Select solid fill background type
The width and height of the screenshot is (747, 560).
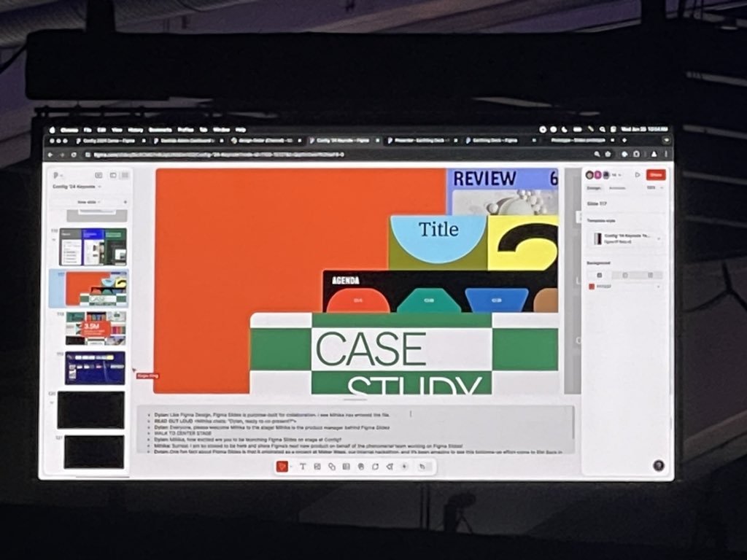(600, 275)
